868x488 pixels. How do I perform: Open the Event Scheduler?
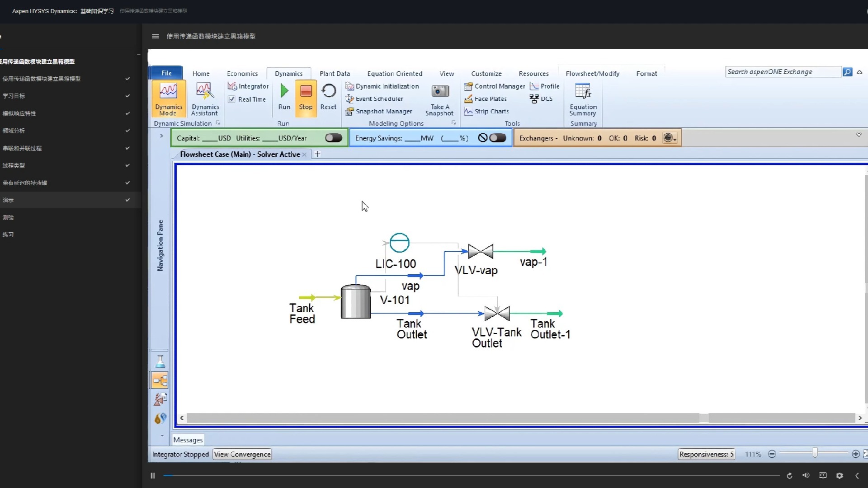point(378,99)
